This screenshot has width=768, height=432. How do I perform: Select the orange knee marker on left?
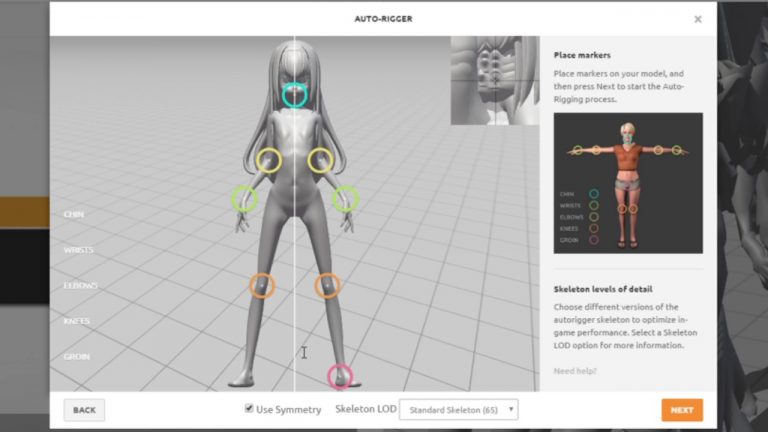tap(262, 286)
